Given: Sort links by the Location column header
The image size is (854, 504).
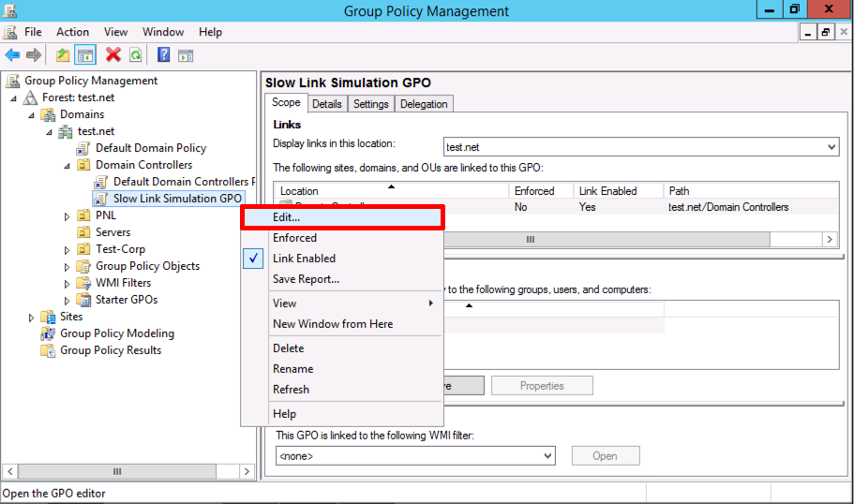Looking at the screenshot, I should tap(391, 191).
